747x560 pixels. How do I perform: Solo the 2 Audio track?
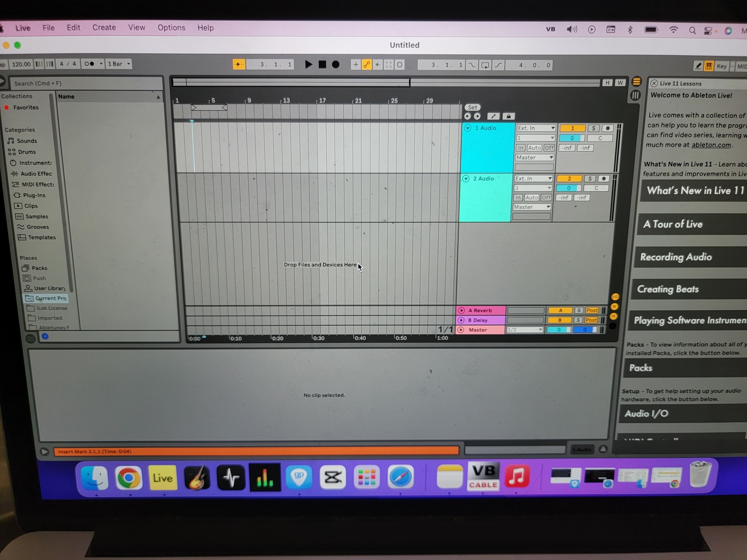(x=590, y=178)
